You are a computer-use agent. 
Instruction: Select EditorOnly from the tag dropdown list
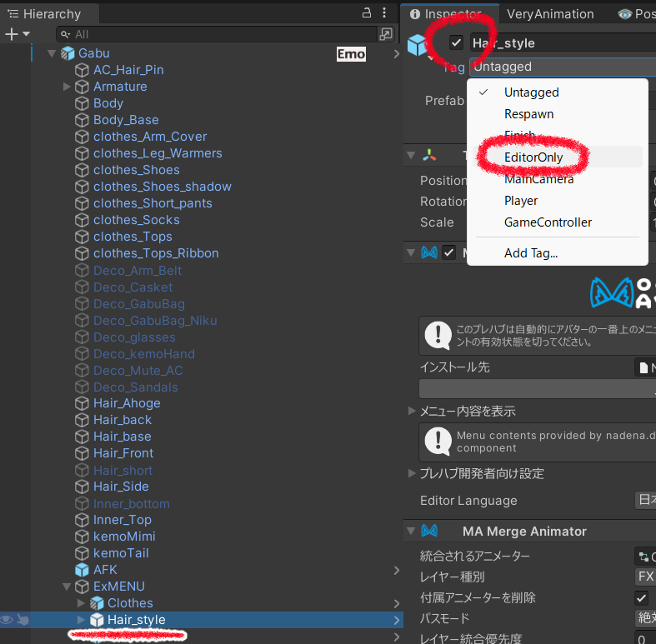(533, 157)
